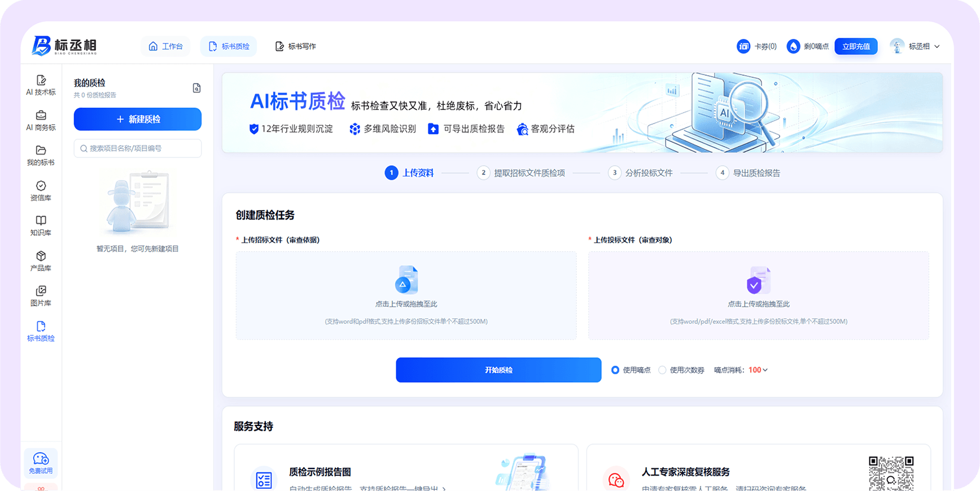
Task: Go to step 2 提取招标文件质检项
Action: [521, 173]
